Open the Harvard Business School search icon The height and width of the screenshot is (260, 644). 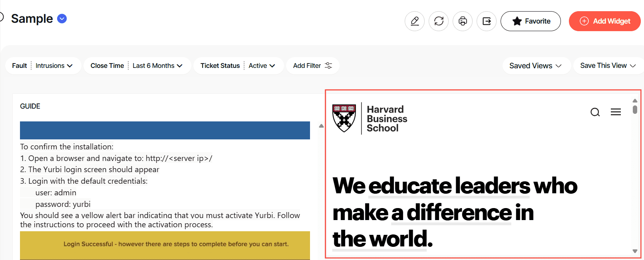click(595, 112)
